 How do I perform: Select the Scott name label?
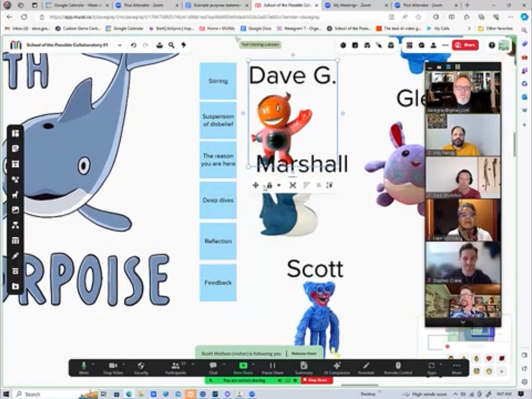coord(315,269)
